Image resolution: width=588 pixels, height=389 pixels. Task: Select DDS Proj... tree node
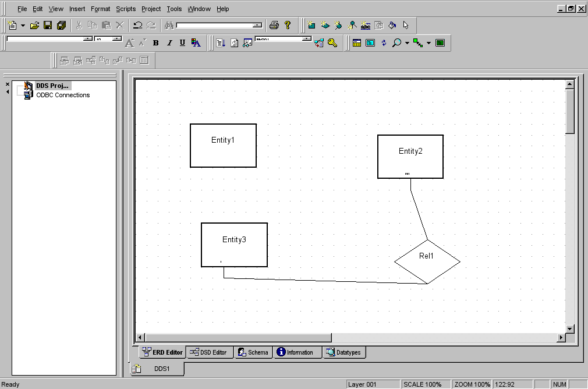click(52, 86)
